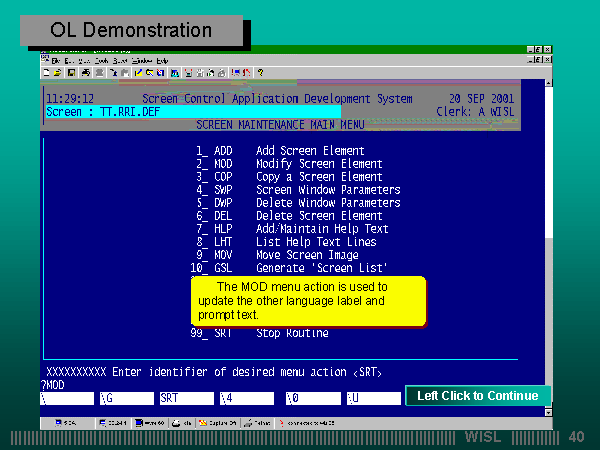The width and height of the screenshot is (600, 450).
Task: Click the Save diskette toolbar icon
Action: [x=70, y=73]
